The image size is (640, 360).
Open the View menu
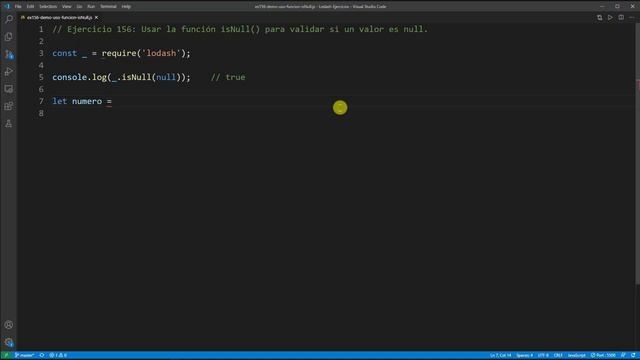[67, 7]
